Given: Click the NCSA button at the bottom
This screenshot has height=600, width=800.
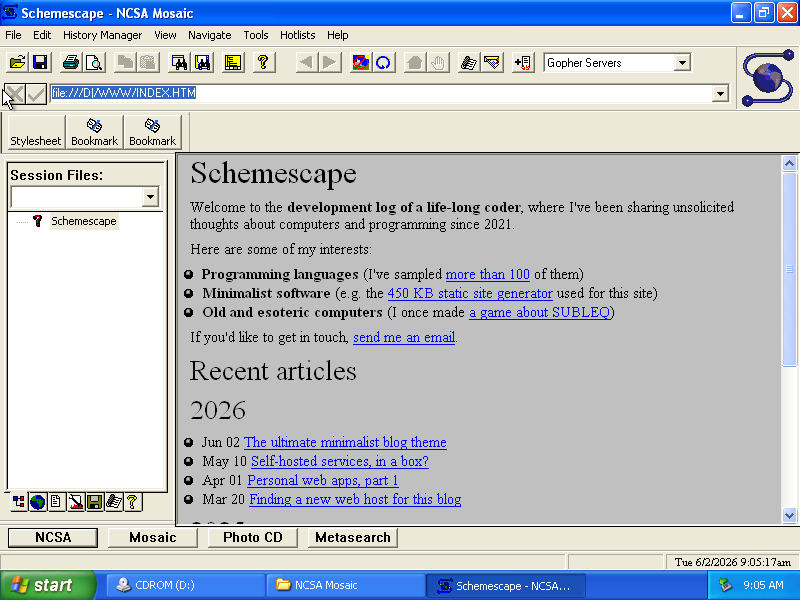Looking at the screenshot, I should [x=53, y=538].
